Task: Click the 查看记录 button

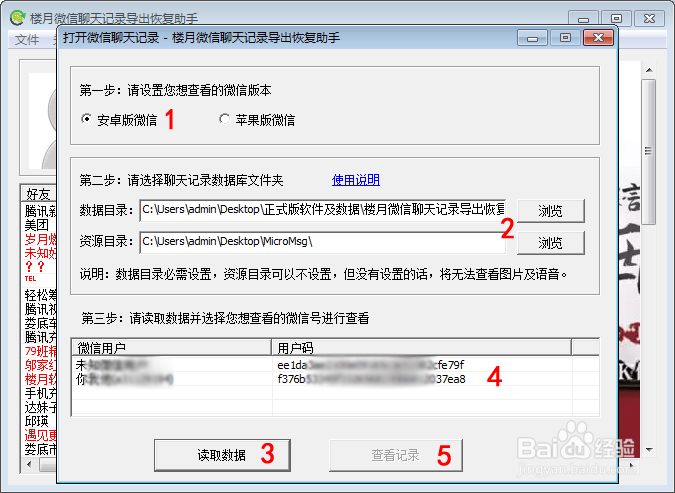Action: point(396,455)
